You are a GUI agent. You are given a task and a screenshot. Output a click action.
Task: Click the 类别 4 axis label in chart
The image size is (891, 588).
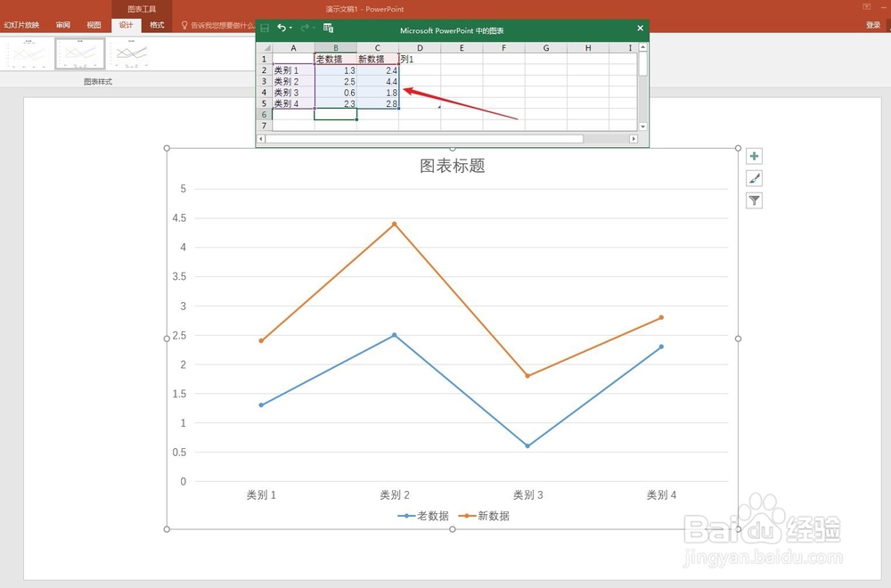click(661, 494)
